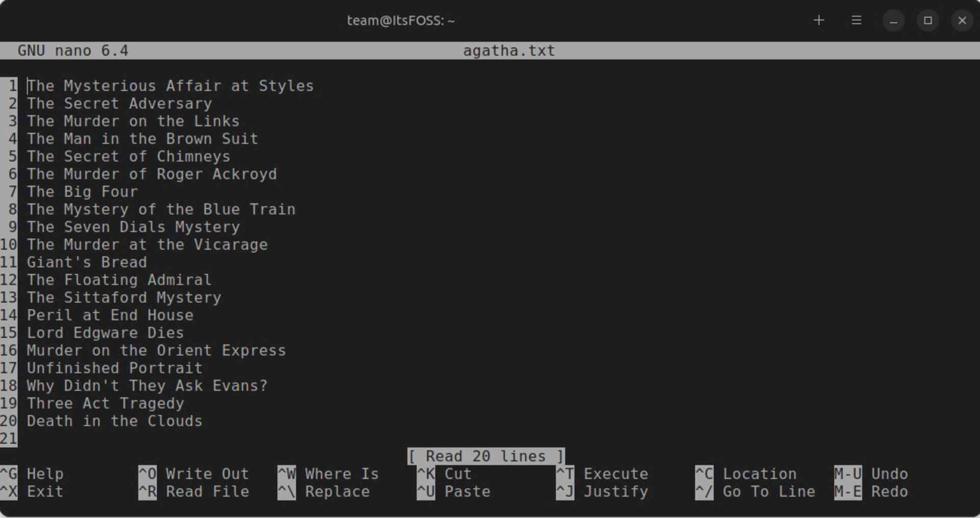Place cursor on 'The Floating Admiral' line

click(x=119, y=280)
